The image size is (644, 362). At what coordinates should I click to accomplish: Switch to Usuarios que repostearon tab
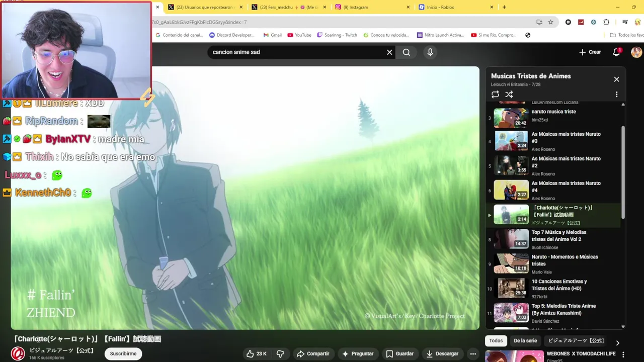(x=205, y=7)
